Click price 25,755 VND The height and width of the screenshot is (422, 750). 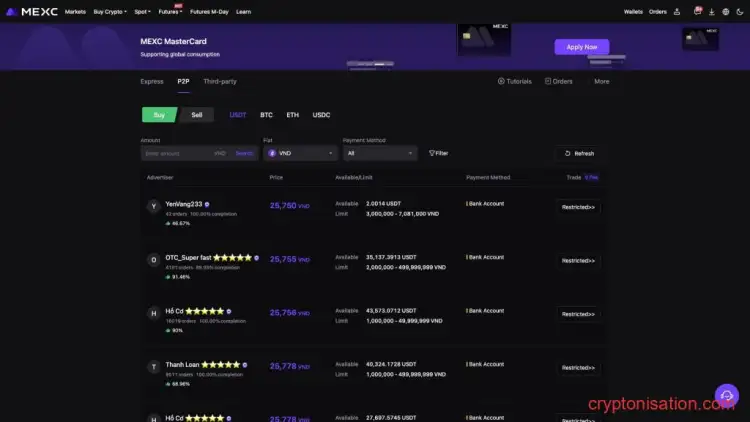289,259
